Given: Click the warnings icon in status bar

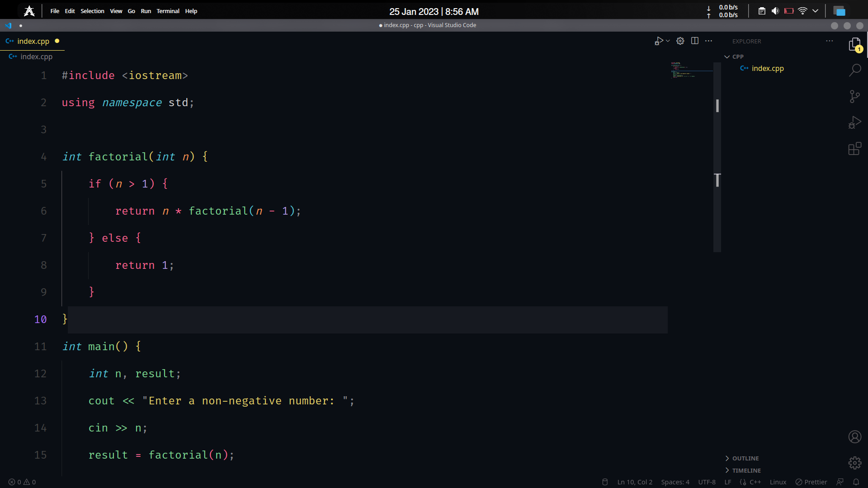Looking at the screenshot, I should (x=27, y=482).
